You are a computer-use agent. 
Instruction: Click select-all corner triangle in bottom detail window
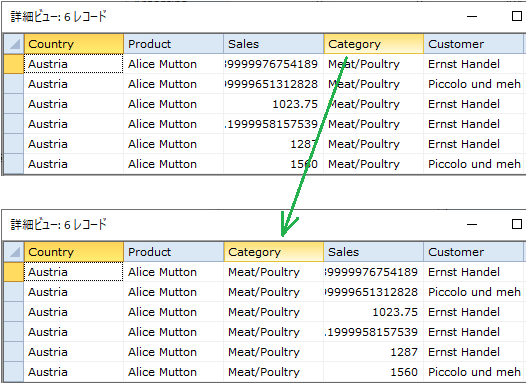coord(14,252)
